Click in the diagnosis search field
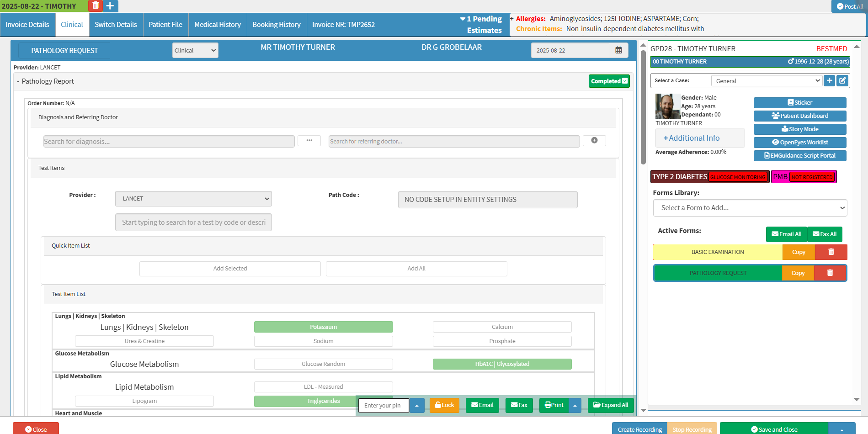This screenshot has width=868, height=434. tap(169, 142)
